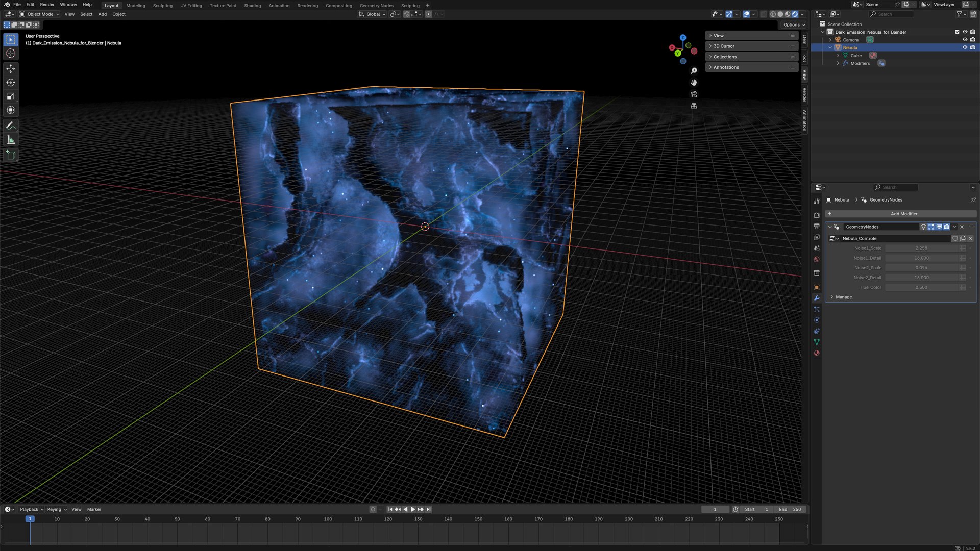Open the Render properties tab
Image resolution: width=980 pixels, height=551 pixels.
(817, 215)
